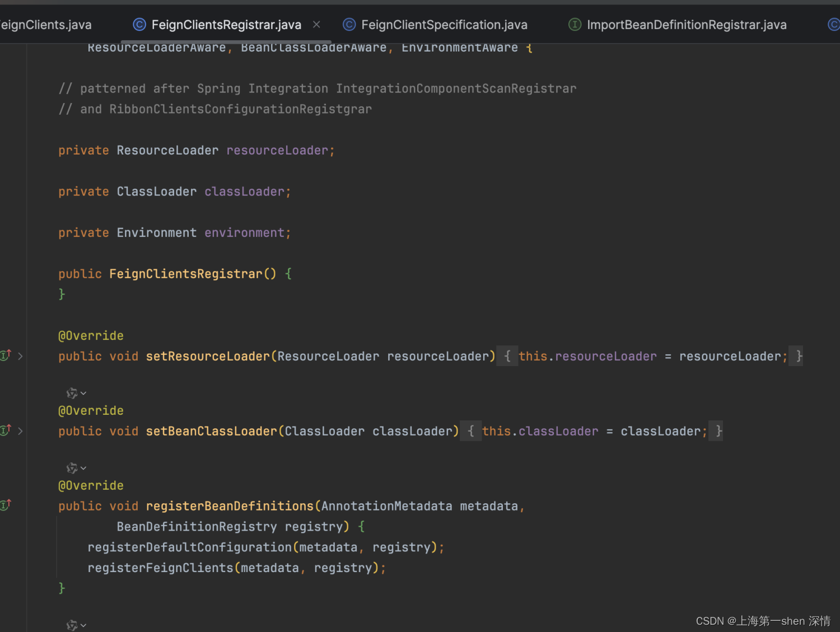This screenshot has height=632, width=840.
Task: Click the implements gutter icon beside registerBeanDefinitions
Action: [6, 505]
